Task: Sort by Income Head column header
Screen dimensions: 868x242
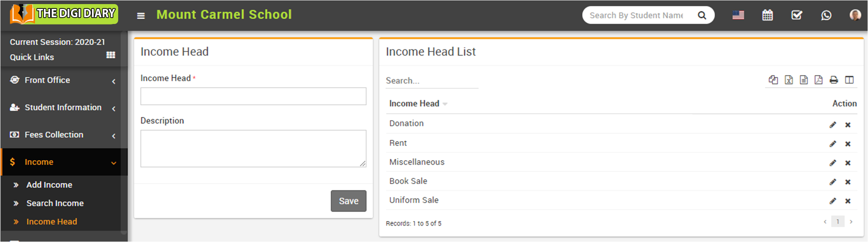Action: coord(414,104)
